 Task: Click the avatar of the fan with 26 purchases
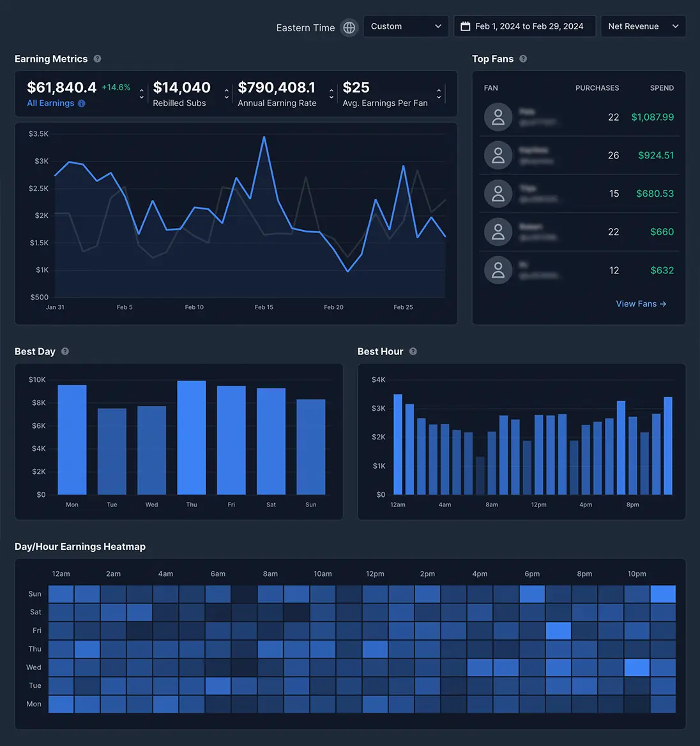point(498,155)
